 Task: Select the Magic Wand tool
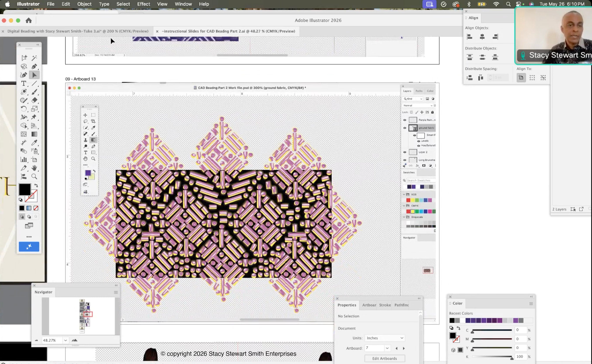coord(35,58)
